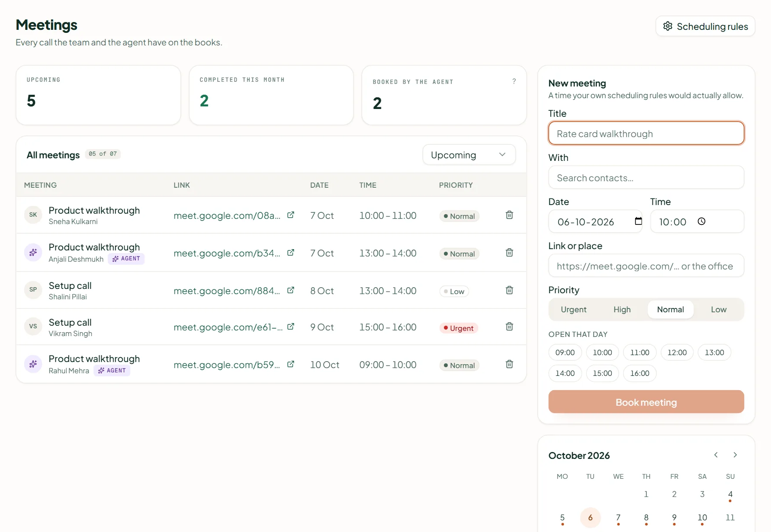Select the 13:00 time slot chip
Image resolution: width=771 pixels, height=532 pixels.
coord(714,353)
